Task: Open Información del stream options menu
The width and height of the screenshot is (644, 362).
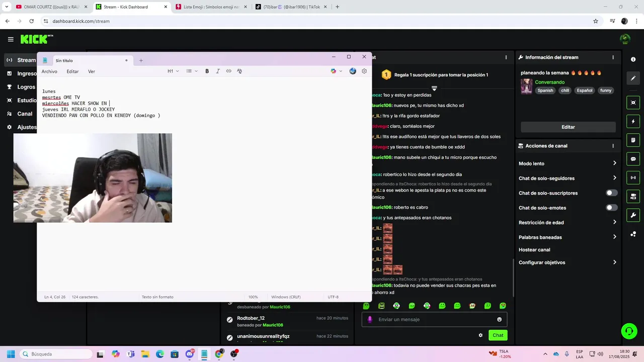Action: coord(613,57)
